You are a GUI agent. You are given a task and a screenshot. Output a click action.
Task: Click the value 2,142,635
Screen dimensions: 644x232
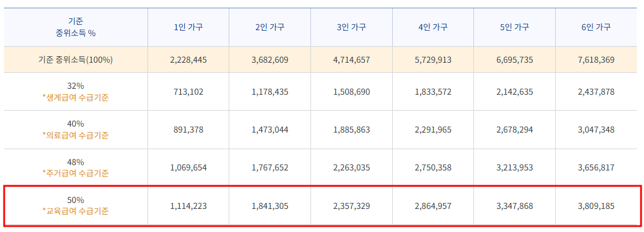coord(515,92)
